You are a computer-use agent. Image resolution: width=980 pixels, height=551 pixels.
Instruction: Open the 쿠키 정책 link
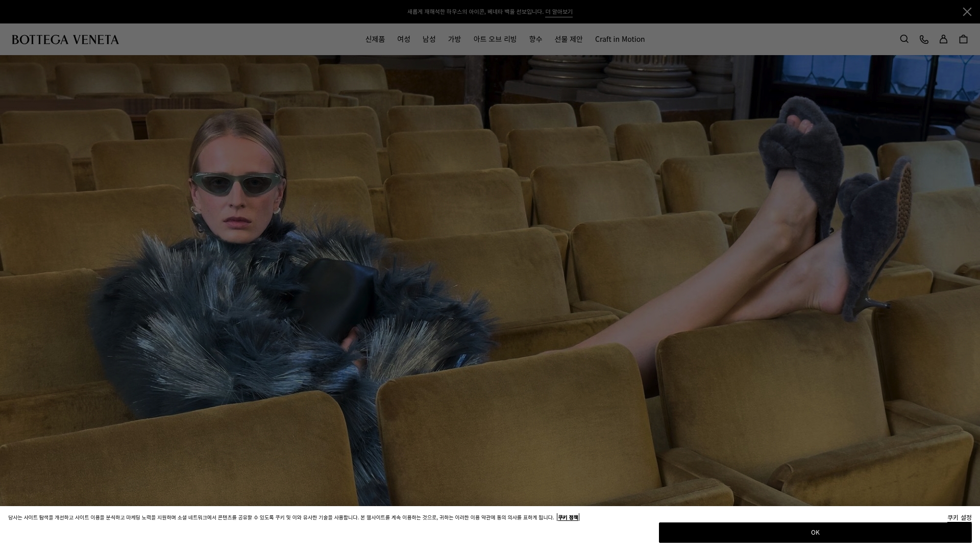click(x=568, y=517)
